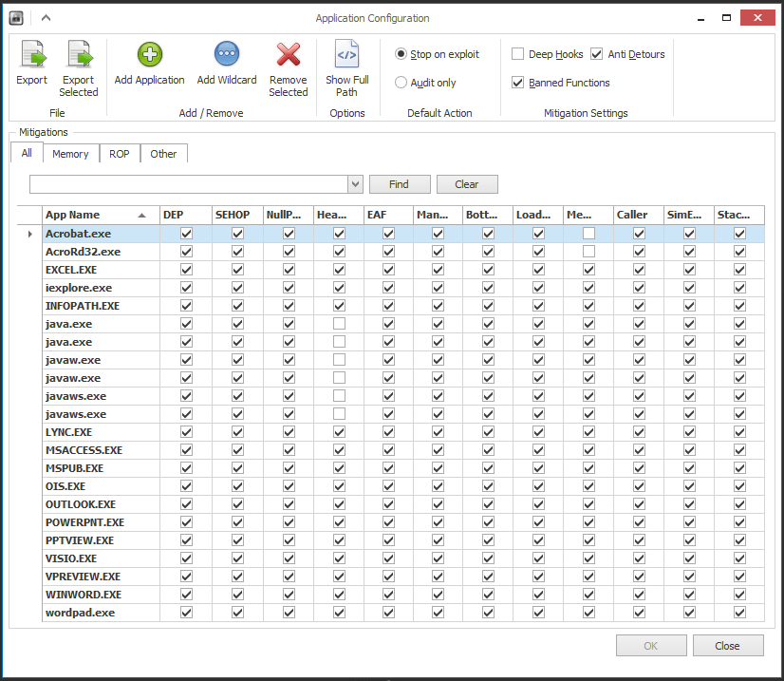Click the Caller column header
The height and width of the screenshot is (681, 784).
[639, 215]
